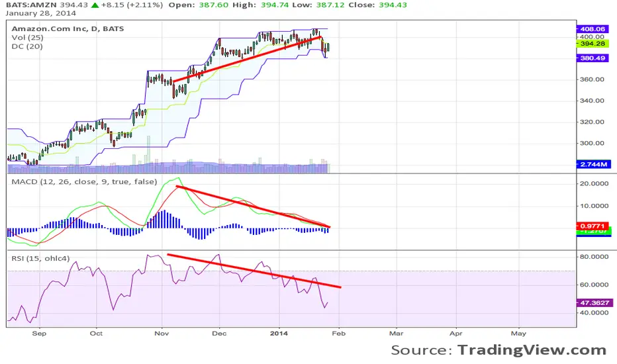The height and width of the screenshot is (364, 617).
Task: Click the MACD (12, 26, close, 9) label
Action: click(x=84, y=181)
